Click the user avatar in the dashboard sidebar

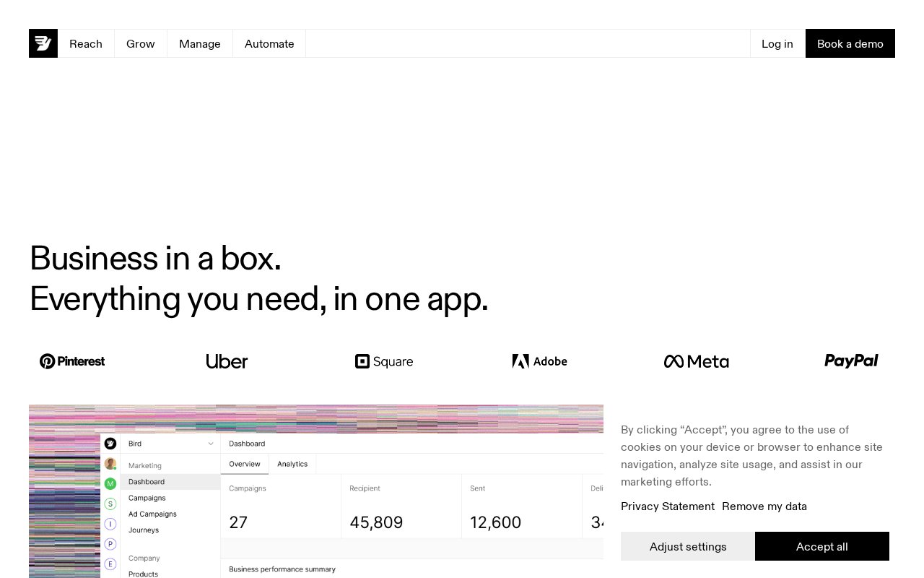click(110, 464)
